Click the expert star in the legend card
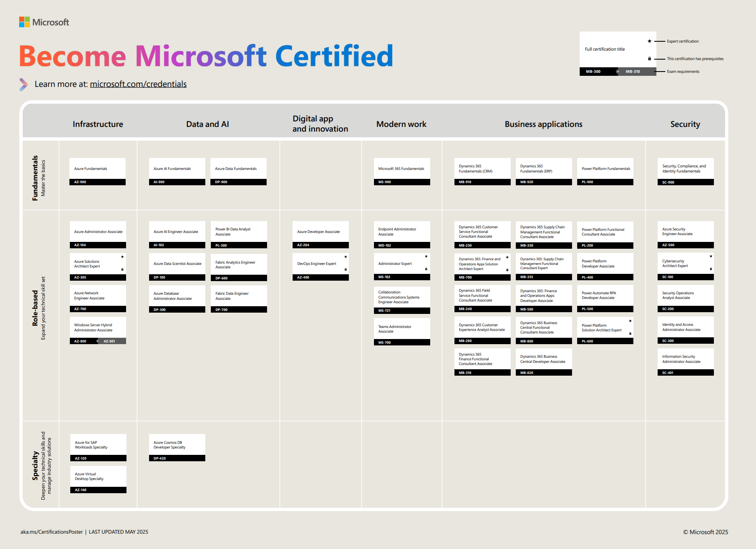The height and width of the screenshot is (549, 756). [x=649, y=41]
